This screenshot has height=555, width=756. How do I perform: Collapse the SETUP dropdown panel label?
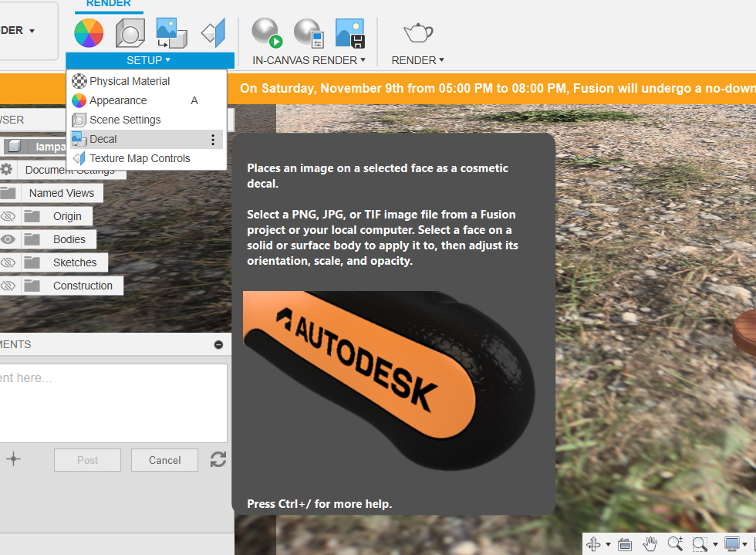[148, 60]
